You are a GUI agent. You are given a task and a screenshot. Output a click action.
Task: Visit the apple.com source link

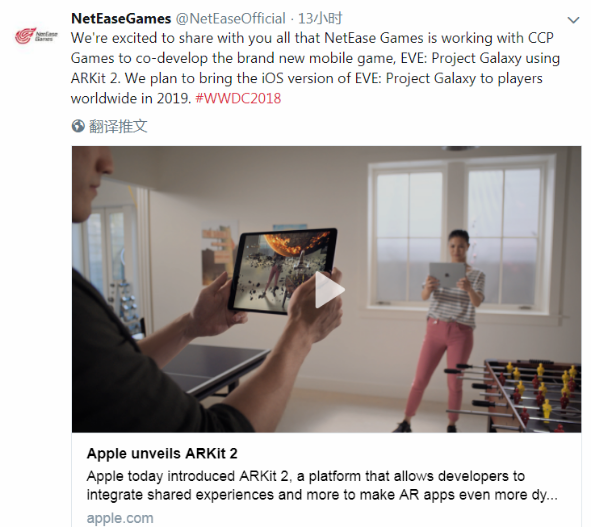[120, 518]
